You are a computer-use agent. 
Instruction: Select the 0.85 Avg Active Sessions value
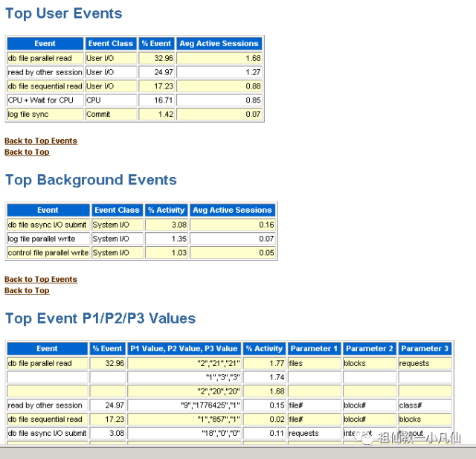click(219, 100)
